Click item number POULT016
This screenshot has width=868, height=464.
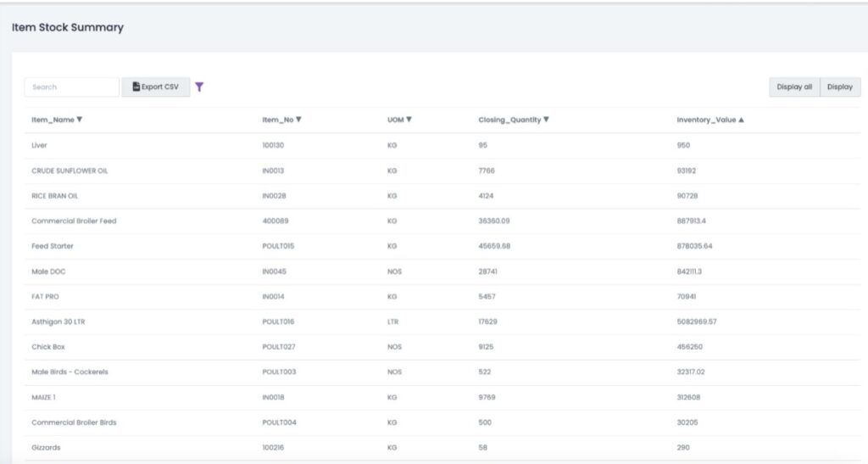coord(278,321)
